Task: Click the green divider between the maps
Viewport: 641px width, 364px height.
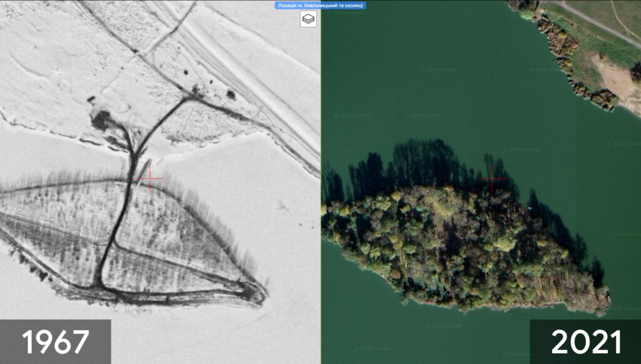Action: click(320, 188)
